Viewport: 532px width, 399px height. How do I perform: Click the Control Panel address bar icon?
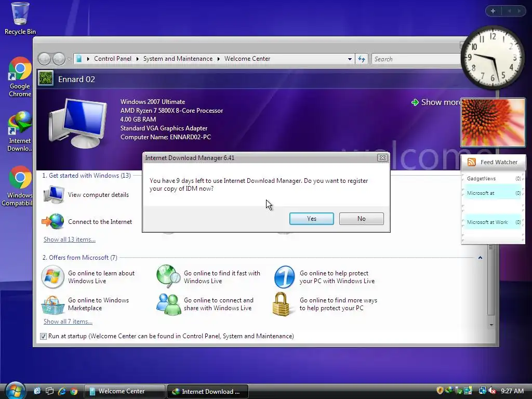pyautogui.click(x=79, y=59)
